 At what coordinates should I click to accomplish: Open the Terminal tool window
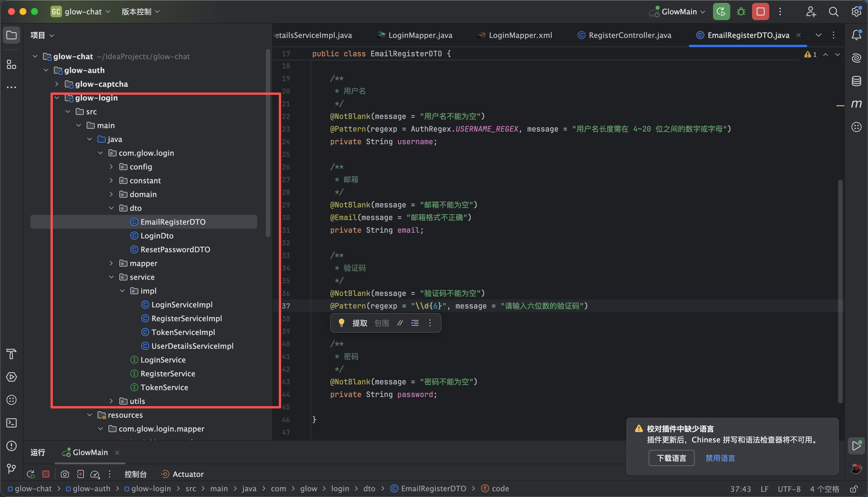pos(11,423)
